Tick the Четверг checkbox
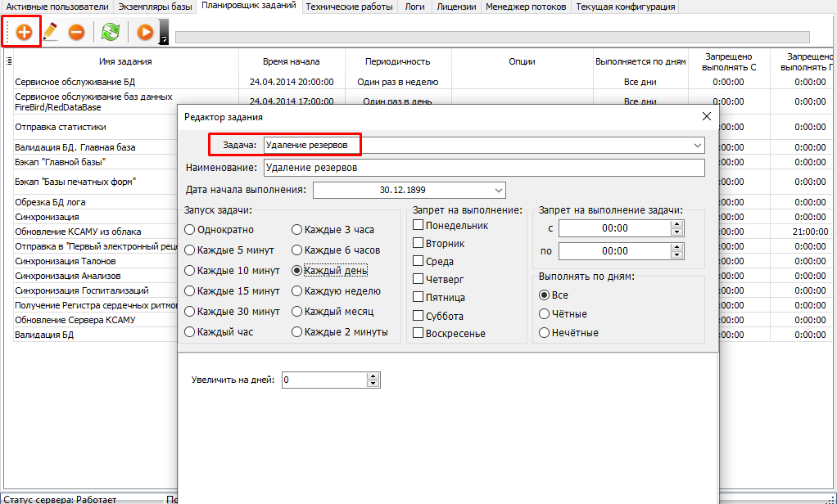 [x=418, y=279]
